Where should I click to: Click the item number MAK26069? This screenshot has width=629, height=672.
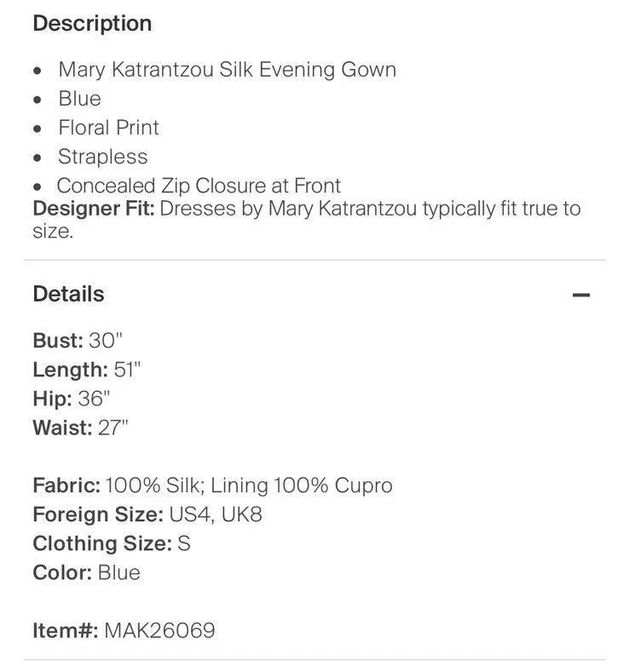(x=159, y=631)
